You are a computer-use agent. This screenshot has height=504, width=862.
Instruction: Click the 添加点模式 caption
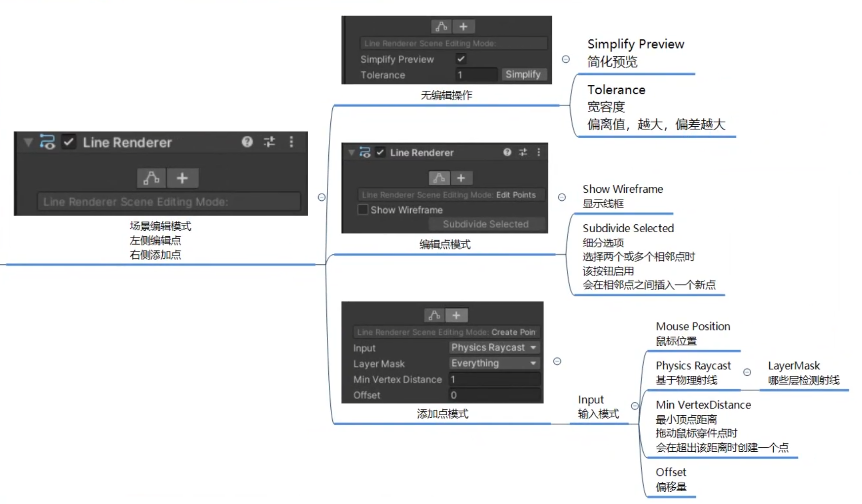(442, 414)
